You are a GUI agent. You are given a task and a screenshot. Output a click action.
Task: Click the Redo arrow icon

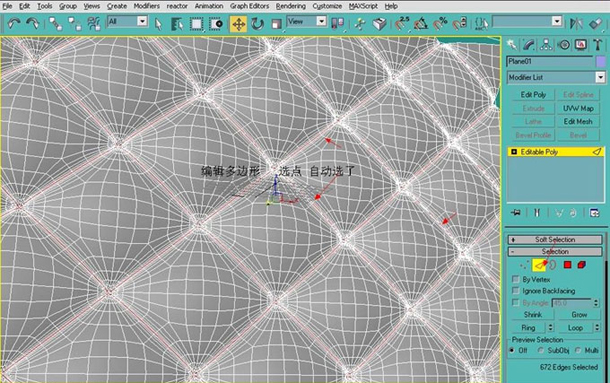33,24
